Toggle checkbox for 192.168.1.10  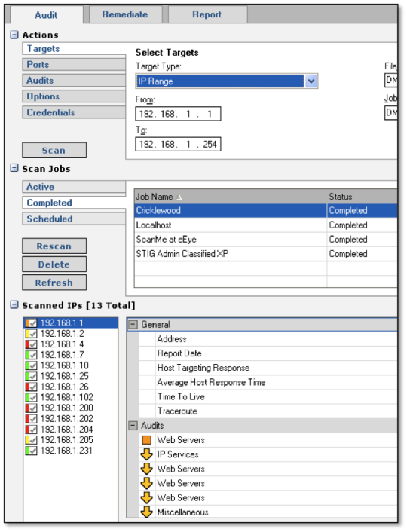pyautogui.click(x=32, y=365)
